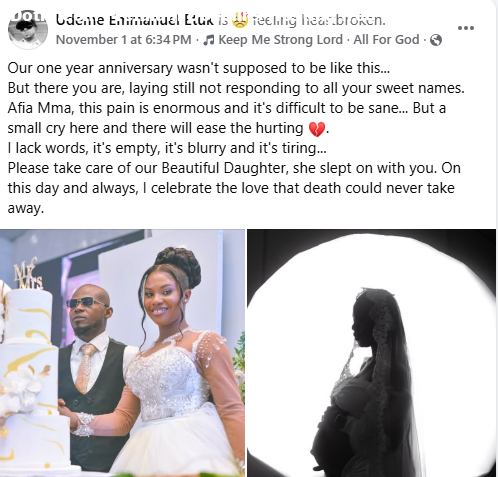Open the November 1 at 6:34 PM timestamp
498x477 pixels.
point(124,40)
